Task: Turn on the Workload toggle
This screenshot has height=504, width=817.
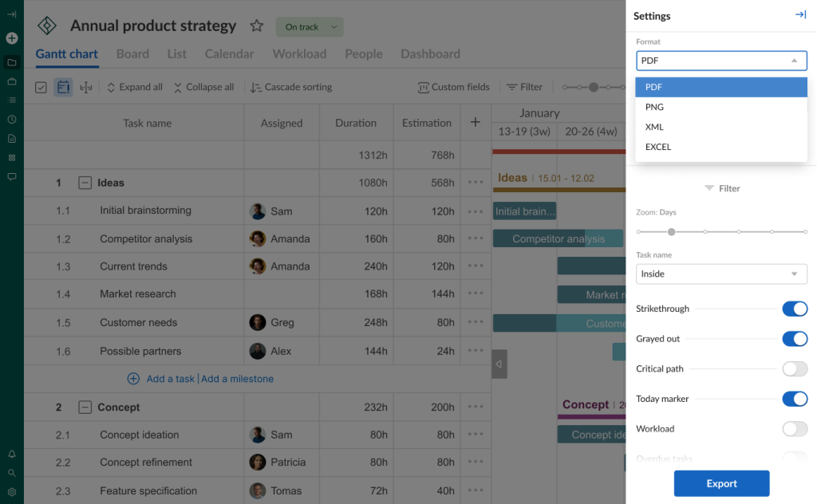Action: click(x=795, y=428)
